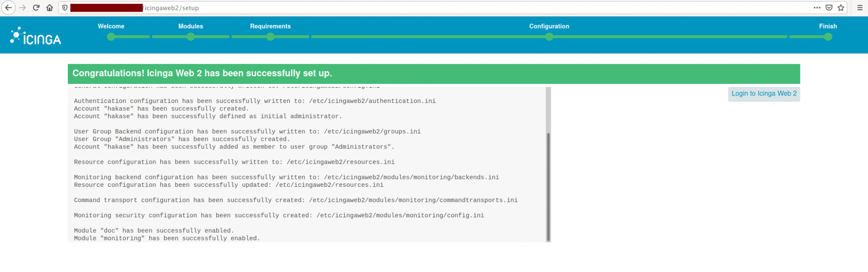Click the 'added as member to user group' line

coord(234,147)
